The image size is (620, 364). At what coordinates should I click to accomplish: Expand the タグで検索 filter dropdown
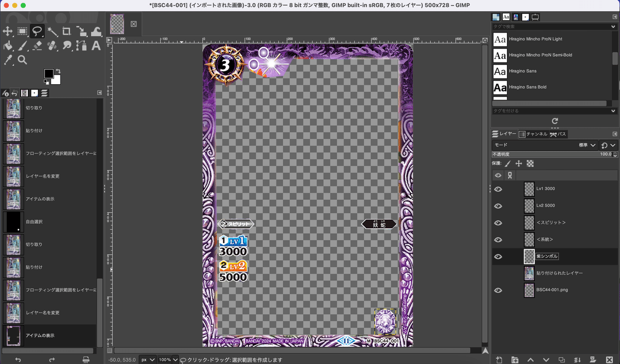614,26
